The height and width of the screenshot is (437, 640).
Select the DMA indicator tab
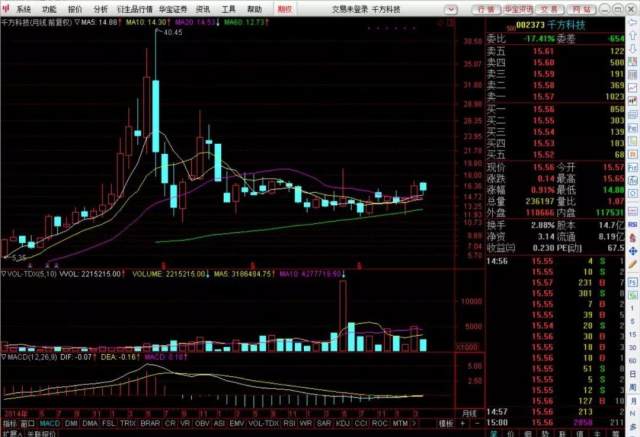click(90, 424)
